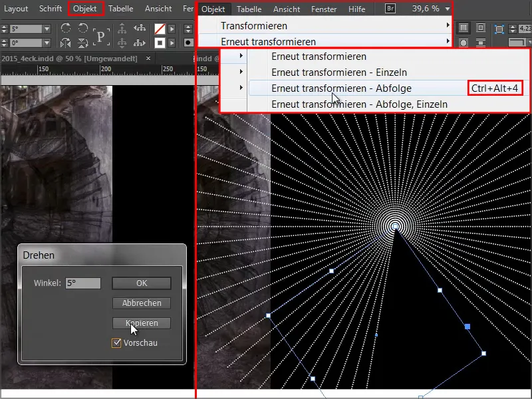Expand the stroke swatch options arrow
This screenshot has height=399, width=532.
coord(172,43)
